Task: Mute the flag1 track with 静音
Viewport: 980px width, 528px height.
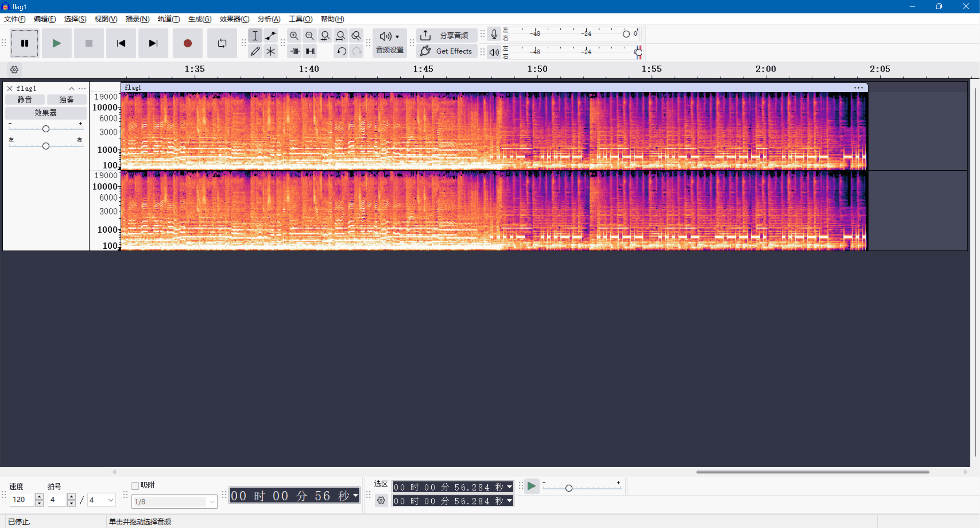Action: click(25, 100)
